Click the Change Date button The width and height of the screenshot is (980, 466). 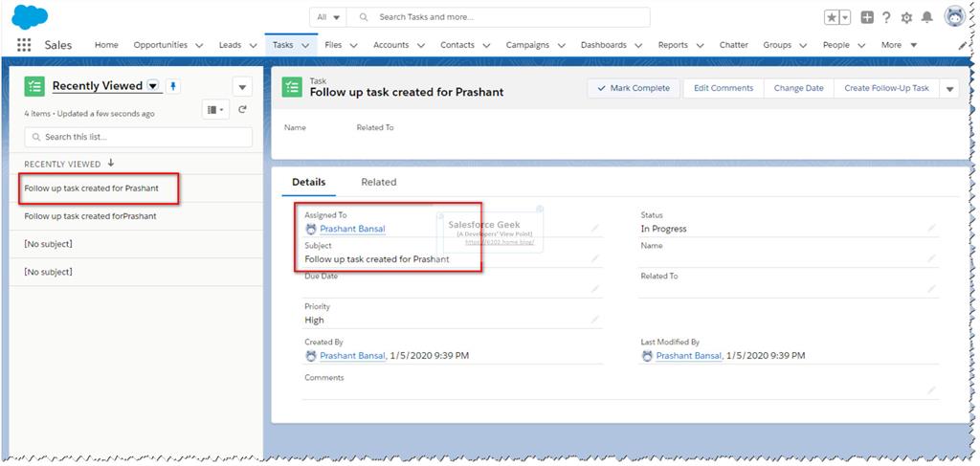tap(799, 89)
